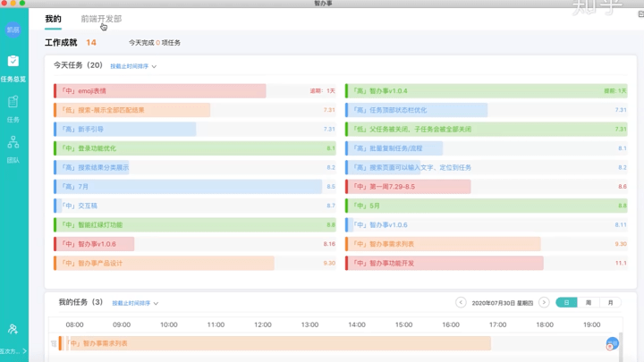Switch timeline to 周 week view
Viewport: 644px width, 362px height.
click(x=589, y=303)
